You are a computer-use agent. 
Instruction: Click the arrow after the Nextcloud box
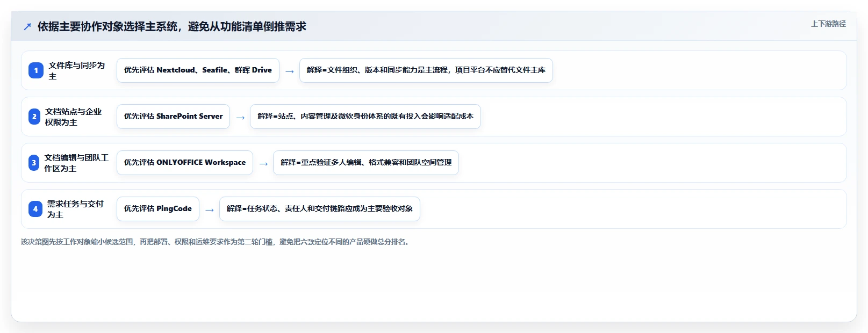click(x=290, y=71)
